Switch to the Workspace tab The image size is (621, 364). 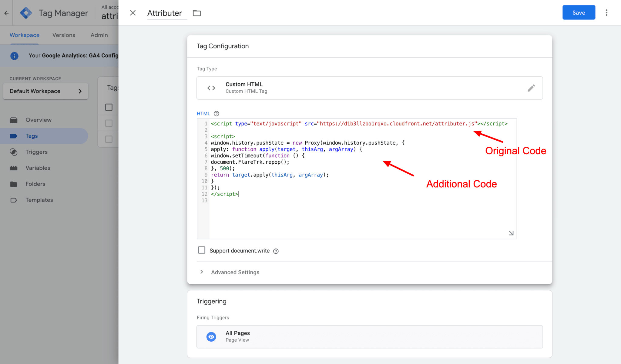pyautogui.click(x=25, y=35)
